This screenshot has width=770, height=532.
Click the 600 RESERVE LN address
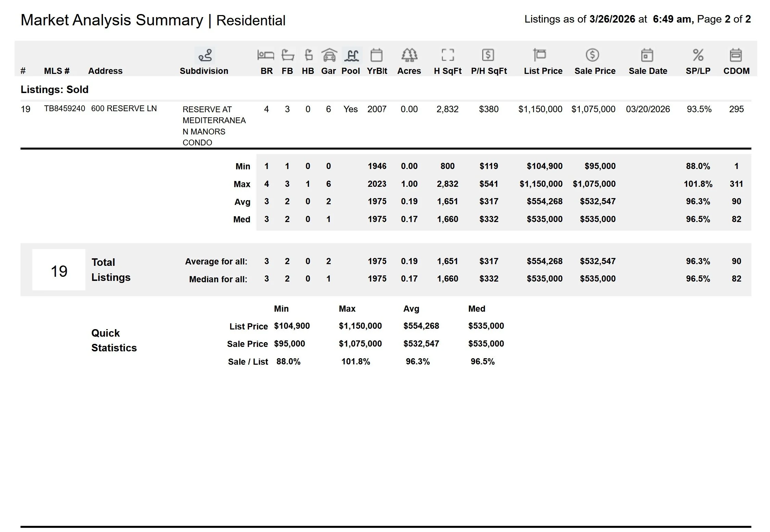tap(124, 108)
